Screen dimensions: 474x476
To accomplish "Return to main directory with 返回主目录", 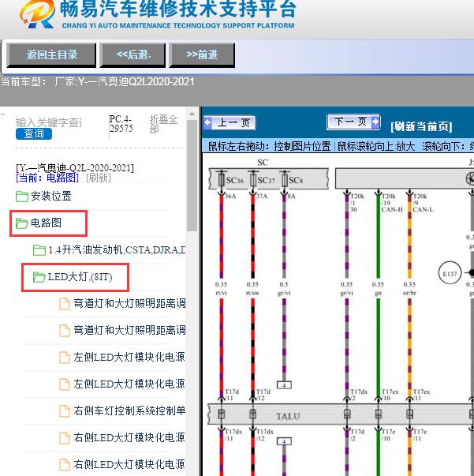I will click(51, 55).
